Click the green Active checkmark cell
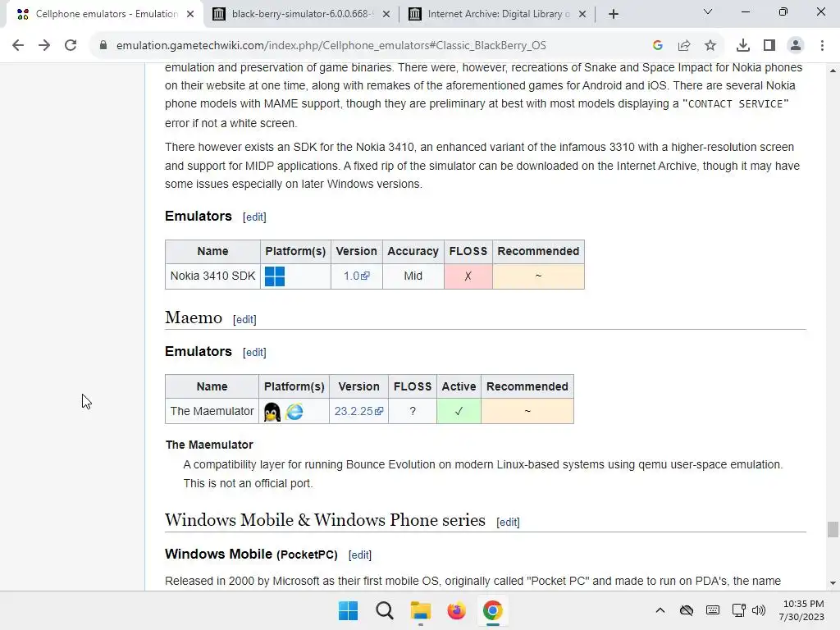840x630 pixels. coord(459,411)
